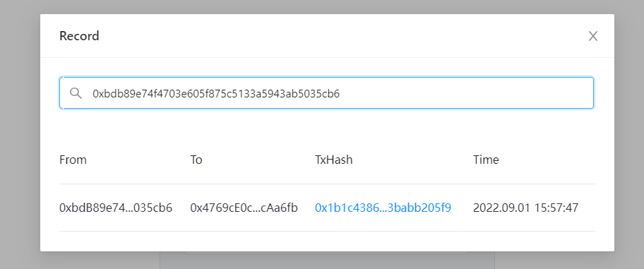Click the empty header area beside the Record title

tap(341, 36)
